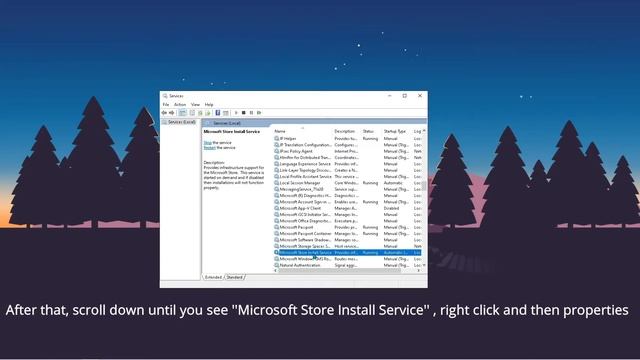
Task: Click the horizontal scrollbar left arrow
Action: (x=276, y=271)
